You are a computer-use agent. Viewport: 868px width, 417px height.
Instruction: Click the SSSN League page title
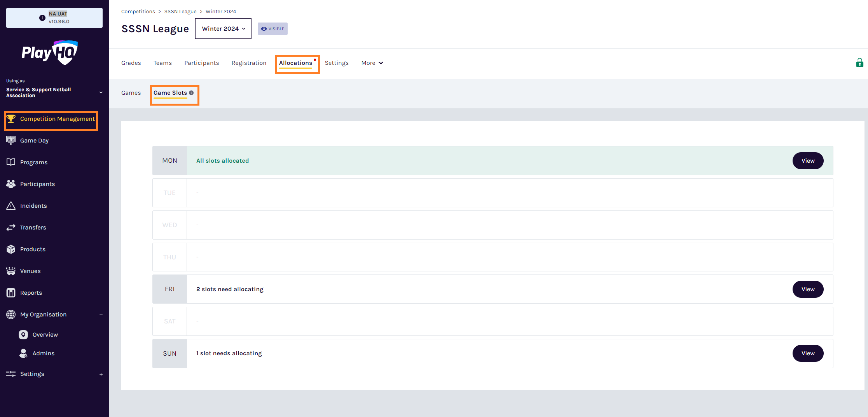pyautogui.click(x=155, y=29)
